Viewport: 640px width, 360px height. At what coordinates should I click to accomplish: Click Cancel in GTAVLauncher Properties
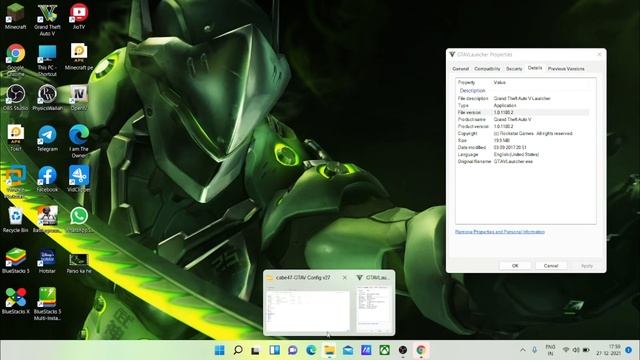click(551, 266)
